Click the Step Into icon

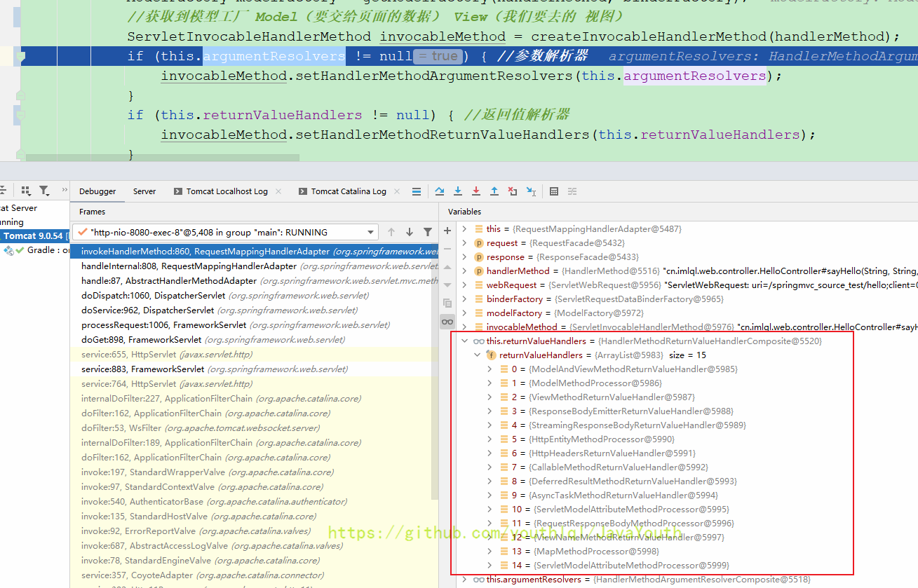[x=458, y=191]
